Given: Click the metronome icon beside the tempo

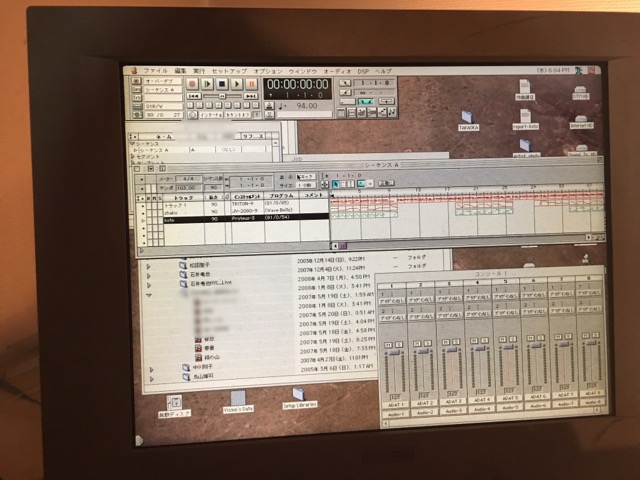Looking at the screenshot, I should pyautogui.click(x=269, y=106).
